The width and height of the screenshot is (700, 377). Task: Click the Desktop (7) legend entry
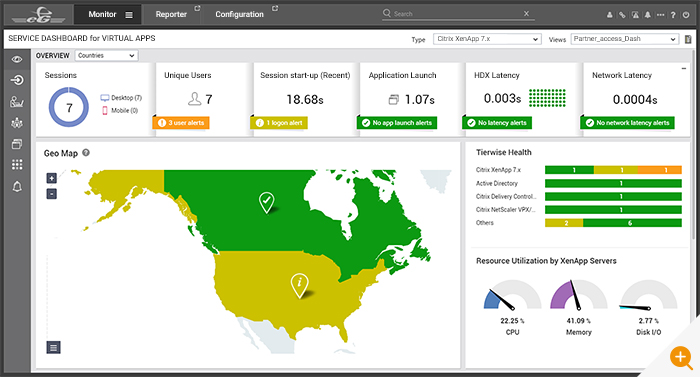point(121,98)
